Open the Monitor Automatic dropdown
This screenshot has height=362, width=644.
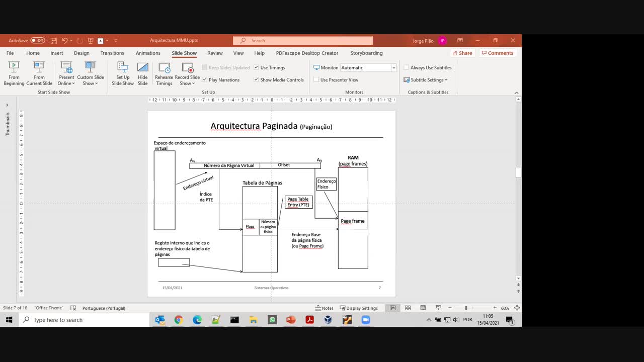pyautogui.click(x=393, y=67)
